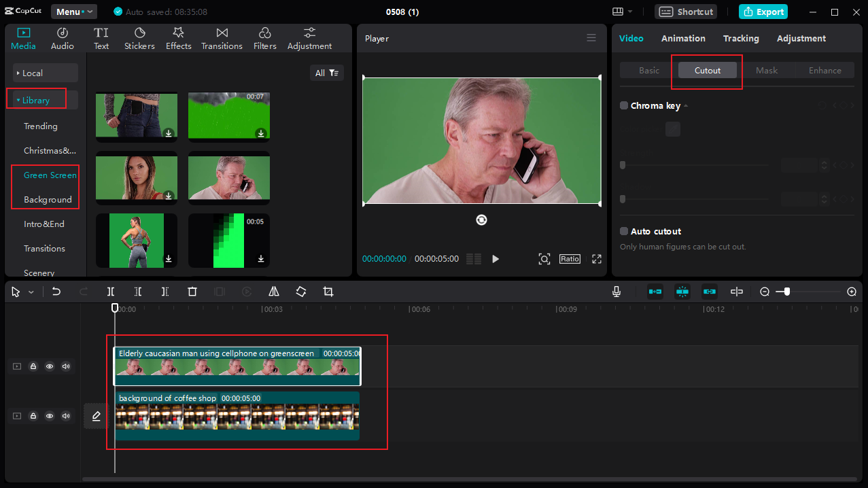Select the Trending category

click(x=41, y=126)
